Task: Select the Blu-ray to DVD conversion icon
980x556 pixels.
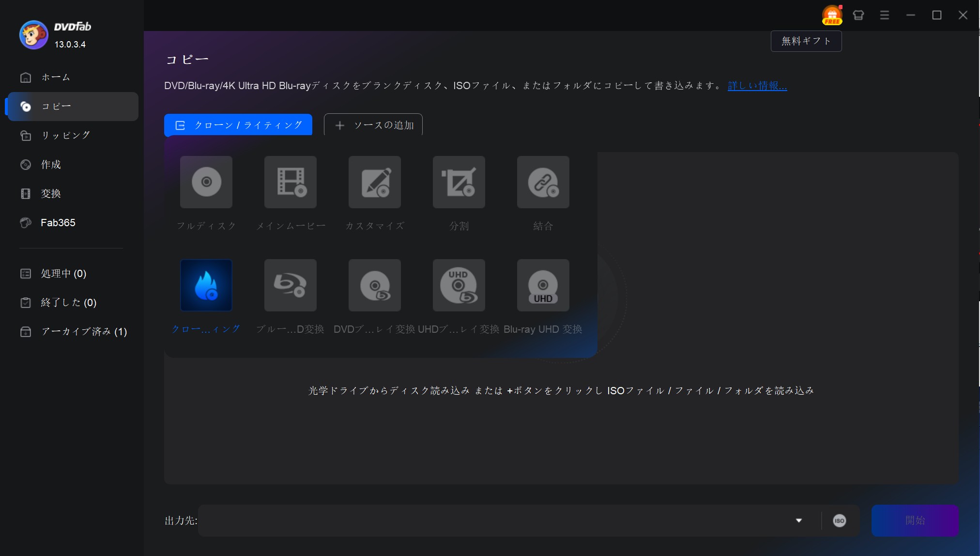Action: [x=291, y=285]
